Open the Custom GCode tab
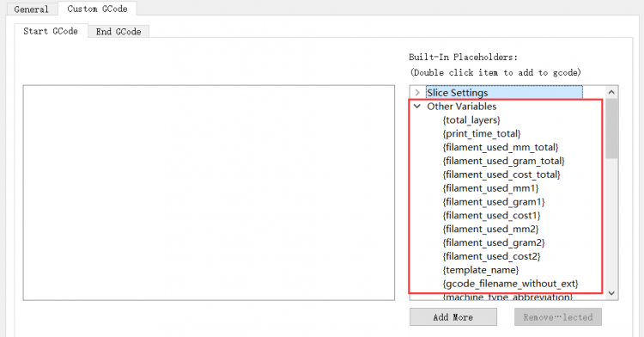 (x=97, y=9)
